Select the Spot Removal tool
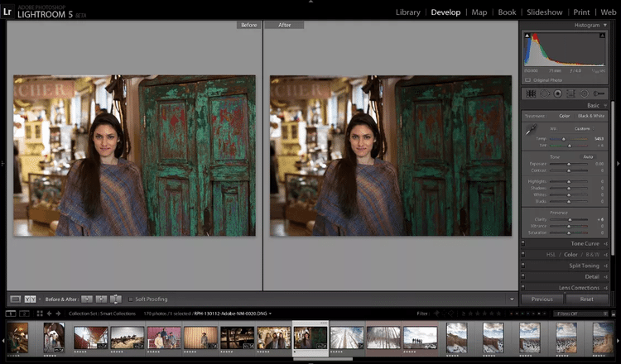The width and height of the screenshot is (621, 364). point(545,93)
